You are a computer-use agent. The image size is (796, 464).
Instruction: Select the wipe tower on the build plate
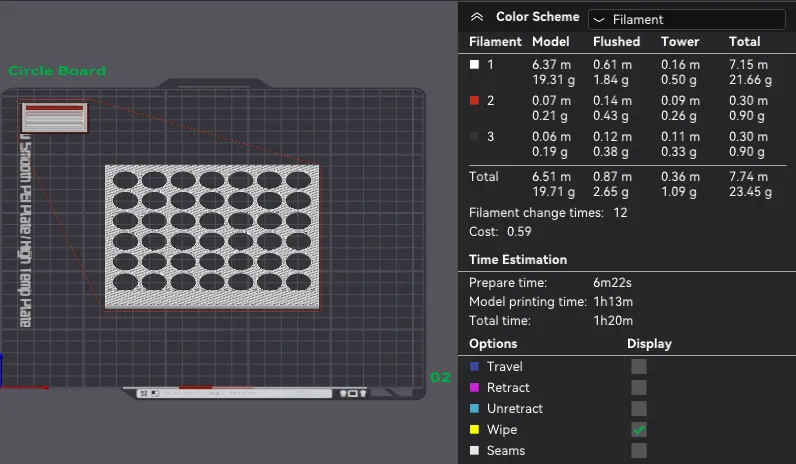(x=54, y=117)
